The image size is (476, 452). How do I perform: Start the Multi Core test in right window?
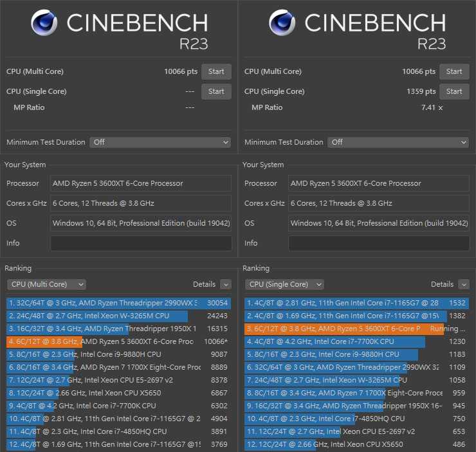coord(454,71)
